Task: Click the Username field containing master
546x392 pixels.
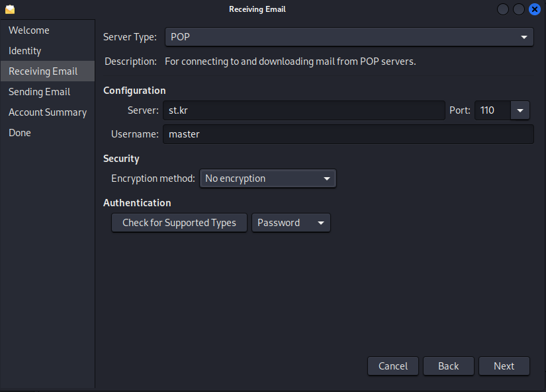Action: [348, 134]
